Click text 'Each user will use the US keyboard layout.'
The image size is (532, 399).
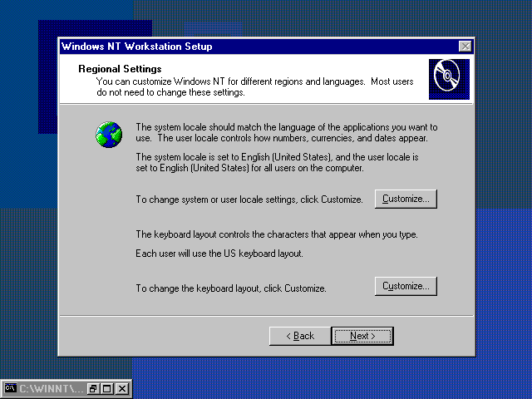point(219,254)
